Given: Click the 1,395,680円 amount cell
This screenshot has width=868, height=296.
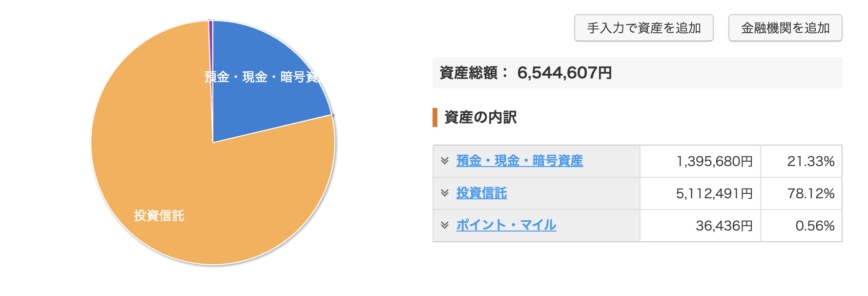Looking at the screenshot, I should pos(714,161).
